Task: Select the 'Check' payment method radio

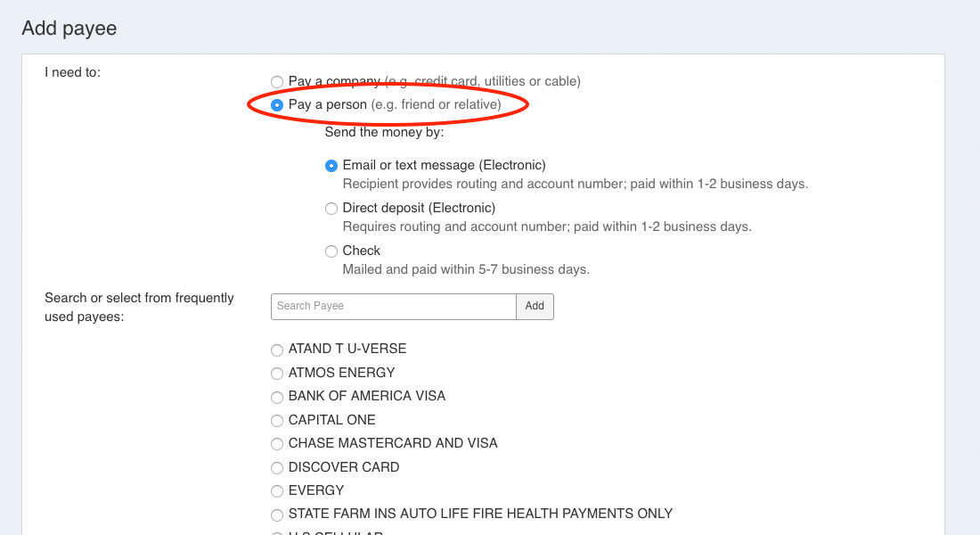Action: [x=331, y=251]
